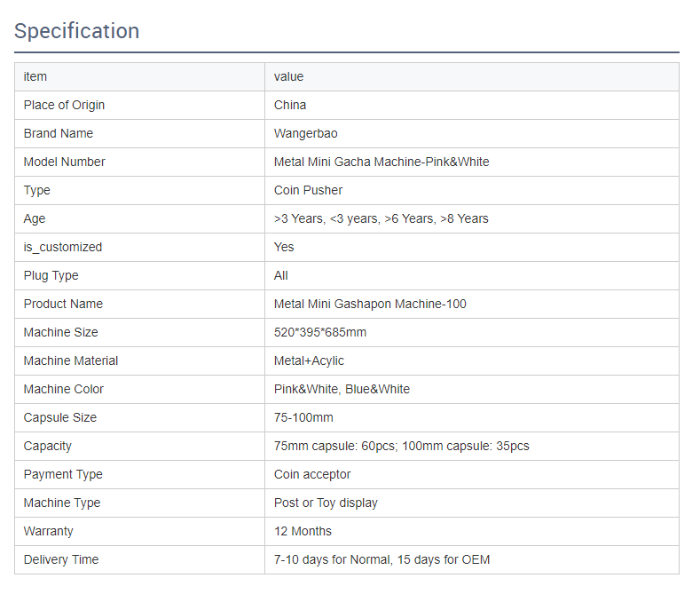700x594 pixels.
Task: Click the Plug Type value 'All'
Action: pos(280,275)
